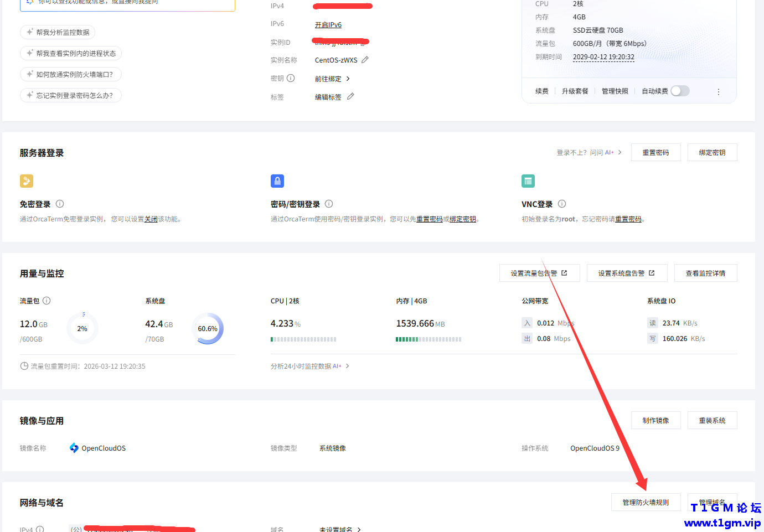Click 制作镜像 button
This screenshot has width=764, height=532.
pos(655,420)
